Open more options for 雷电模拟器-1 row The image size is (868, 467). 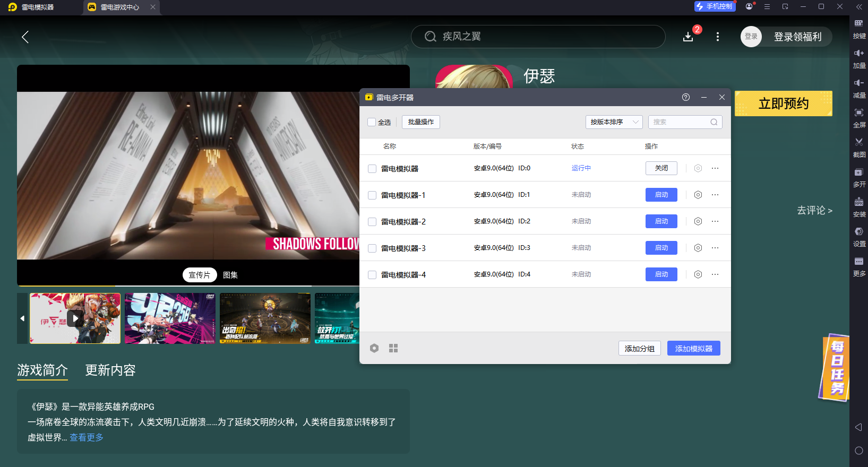(715, 195)
